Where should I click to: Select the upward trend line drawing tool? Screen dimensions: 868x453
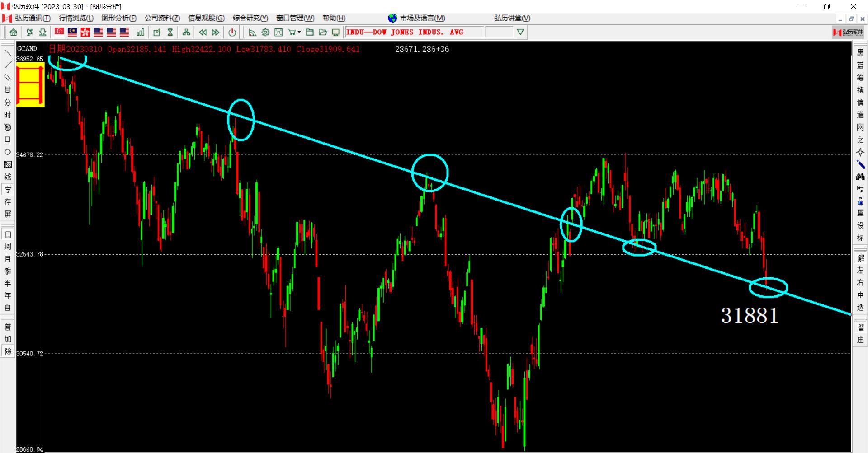(8, 65)
